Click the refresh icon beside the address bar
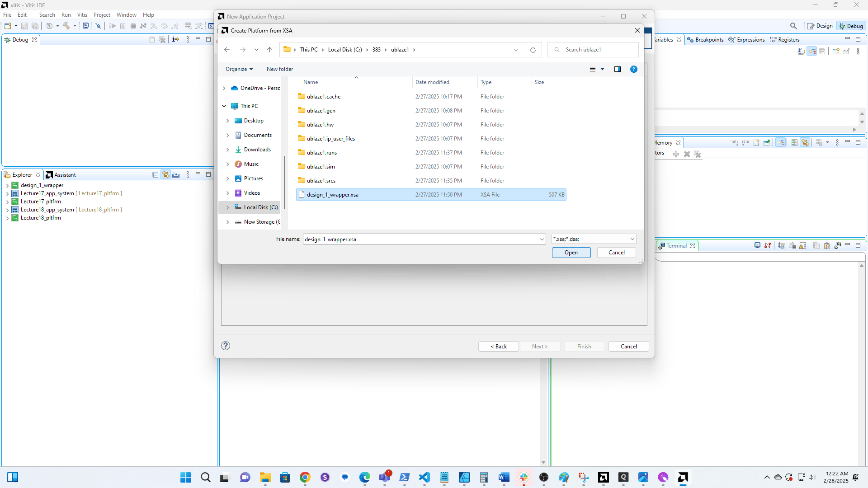Screen dimensions: 868x488 pos(533,50)
